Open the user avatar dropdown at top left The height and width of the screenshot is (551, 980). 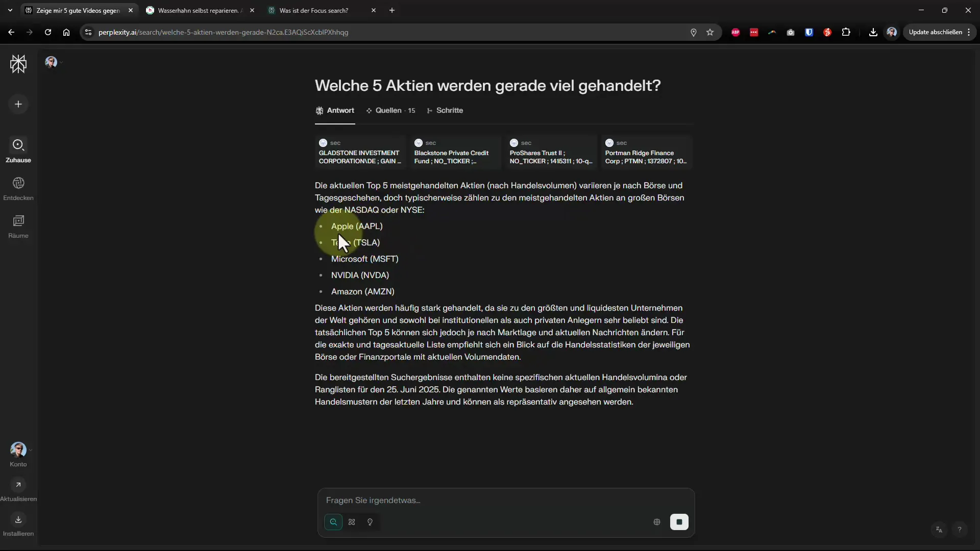[x=53, y=62]
